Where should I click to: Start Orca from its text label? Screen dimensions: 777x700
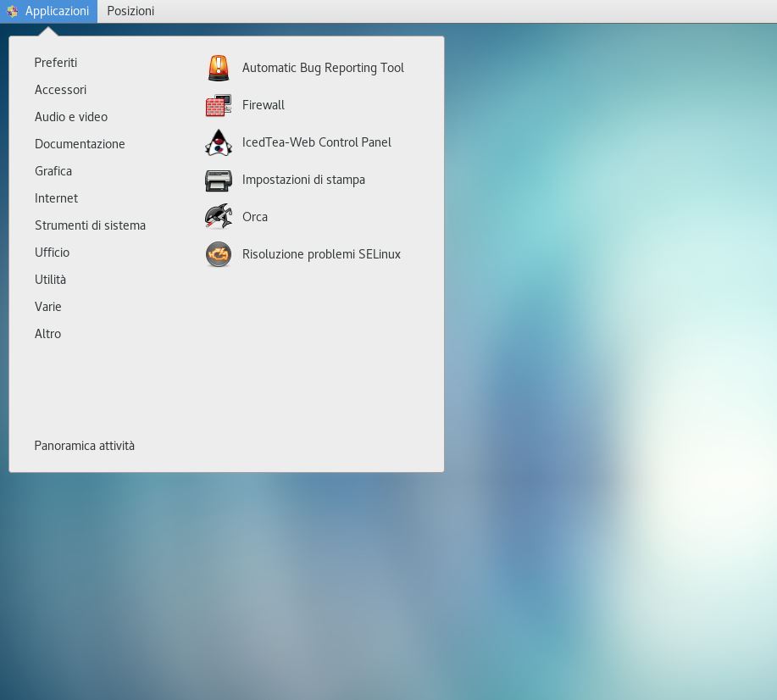coord(255,217)
